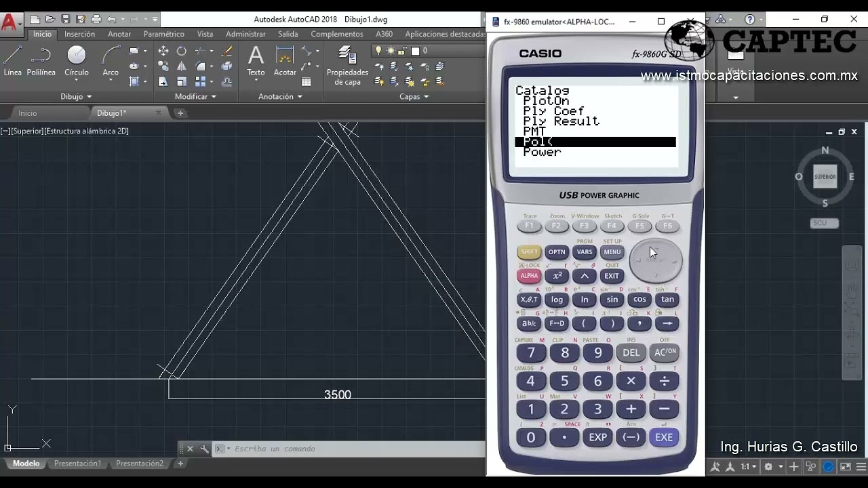Expand the Capas panel dropdown
The image size is (868, 488).
pos(414,97)
